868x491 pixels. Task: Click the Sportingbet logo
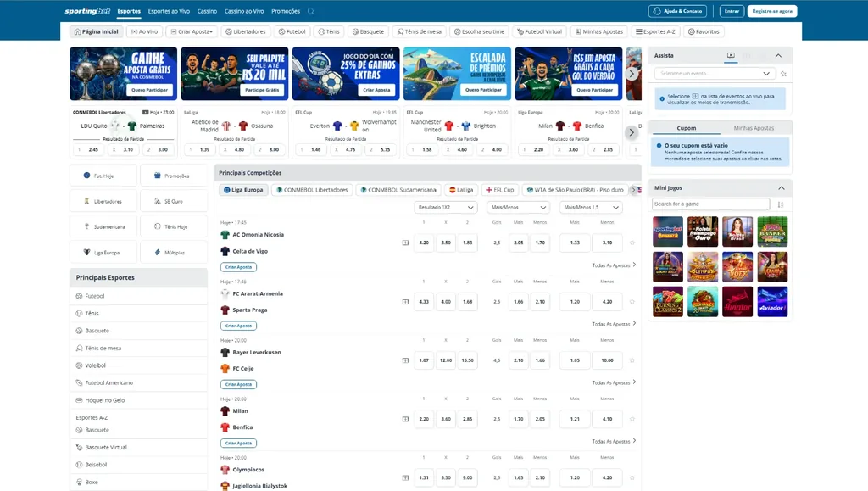[87, 11]
